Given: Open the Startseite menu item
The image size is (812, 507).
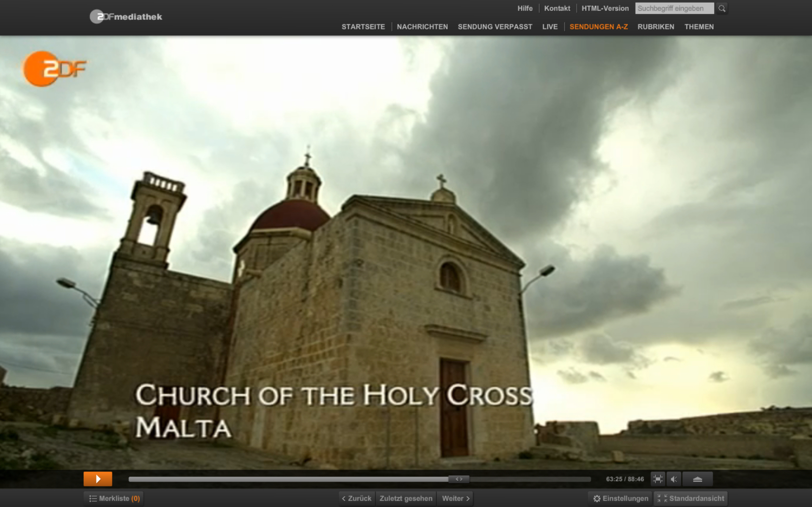Looking at the screenshot, I should coord(363,27).
